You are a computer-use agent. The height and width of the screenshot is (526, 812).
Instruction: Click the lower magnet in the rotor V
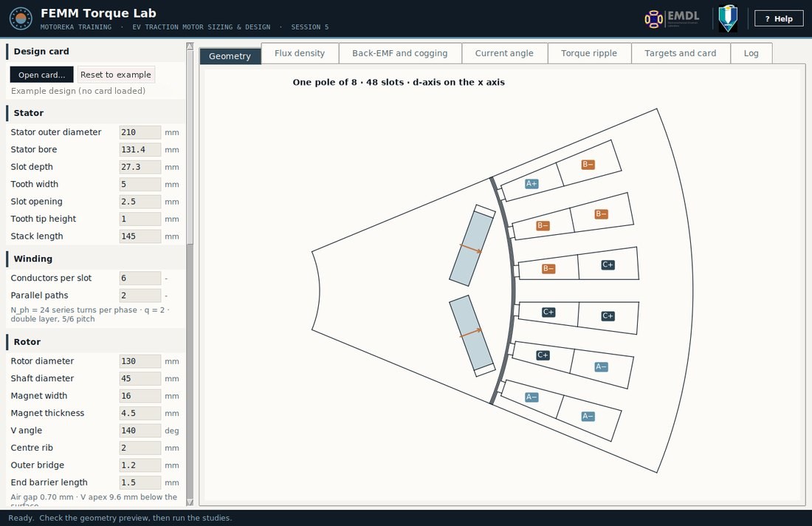(471, 334)
